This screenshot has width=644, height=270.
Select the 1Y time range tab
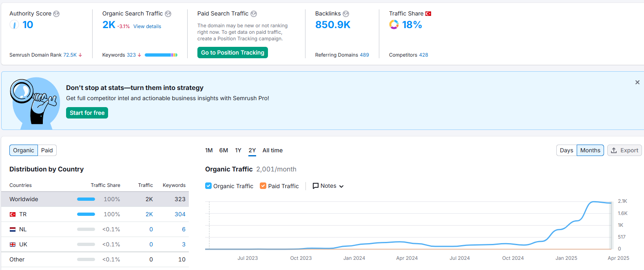238,150
